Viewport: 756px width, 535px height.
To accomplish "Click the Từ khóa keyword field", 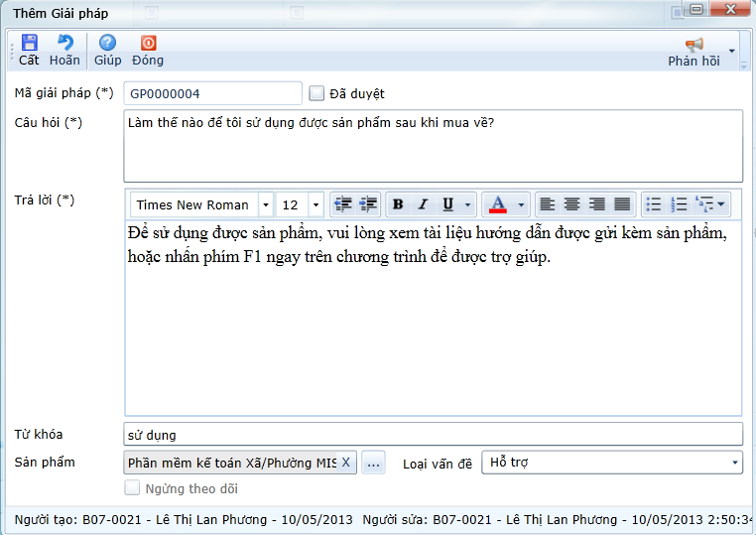I will pos(433,435).
